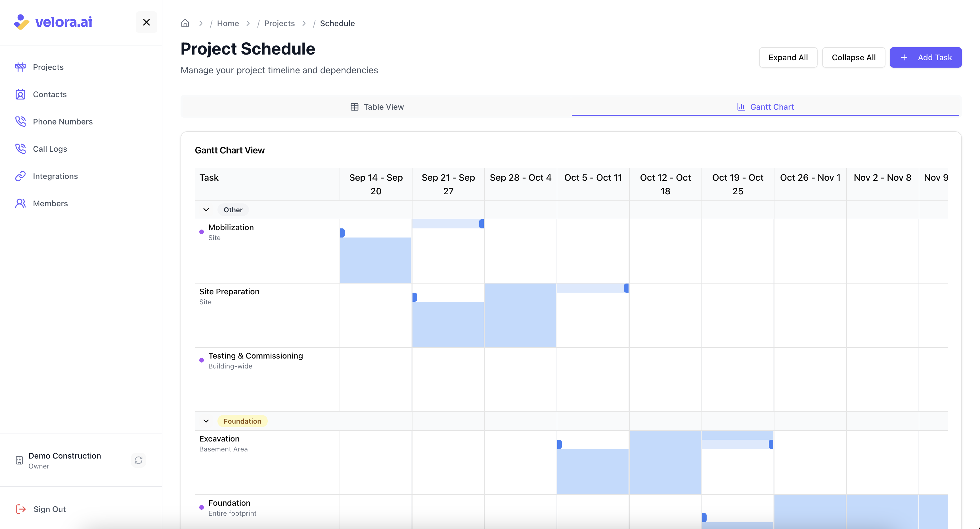
Task: Close the sidebar with the X button
Action: point(146,22)
